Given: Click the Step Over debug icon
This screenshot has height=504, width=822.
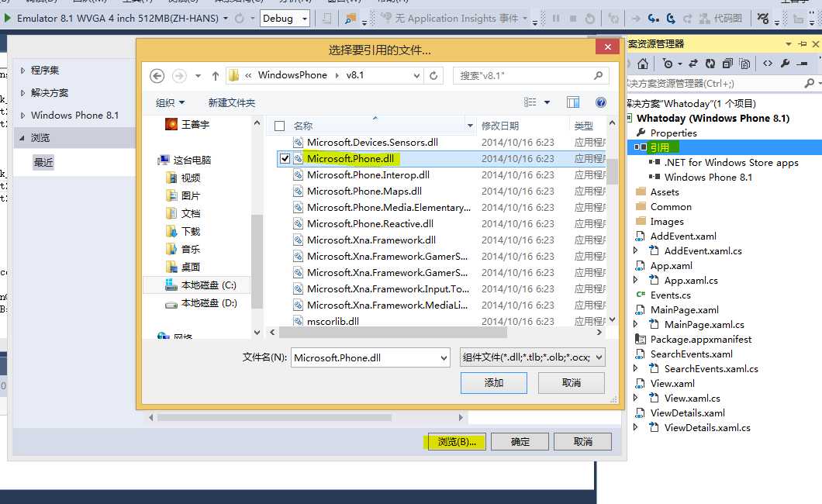Looking at the screenshot, I should [x=671, y=19].
